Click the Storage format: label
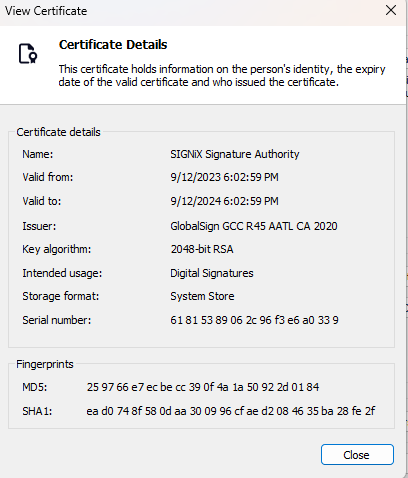 point(61,296)
